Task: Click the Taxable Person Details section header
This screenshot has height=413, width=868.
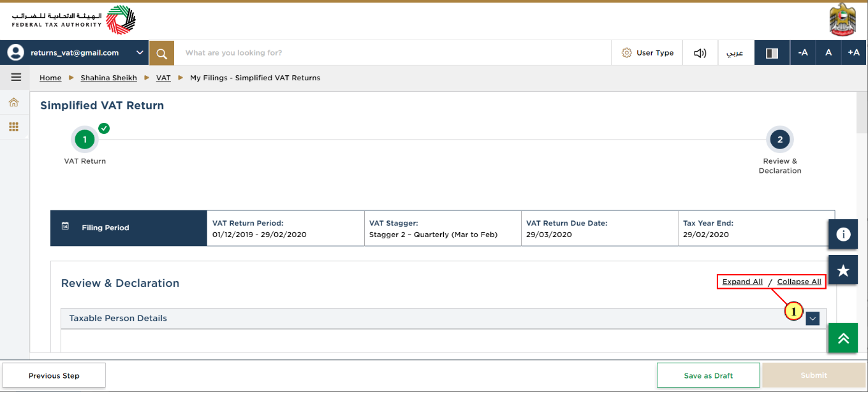Action: point(443,319)
